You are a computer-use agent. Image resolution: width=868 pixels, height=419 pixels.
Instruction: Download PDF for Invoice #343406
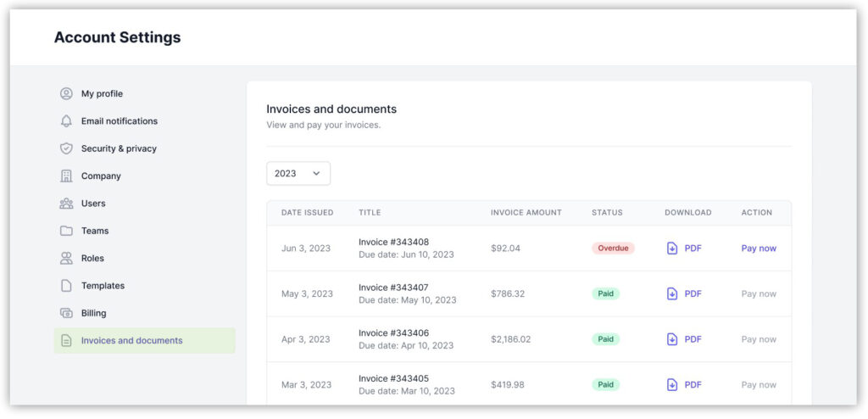point(683,339)
